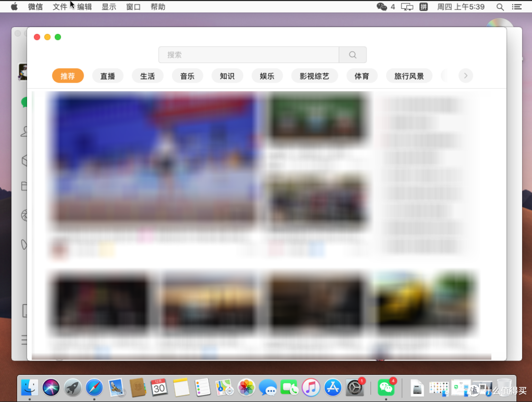Click the date and time 周四 上午5:39
Viewport: 532px width, 402px height.
tap(461, 7)
